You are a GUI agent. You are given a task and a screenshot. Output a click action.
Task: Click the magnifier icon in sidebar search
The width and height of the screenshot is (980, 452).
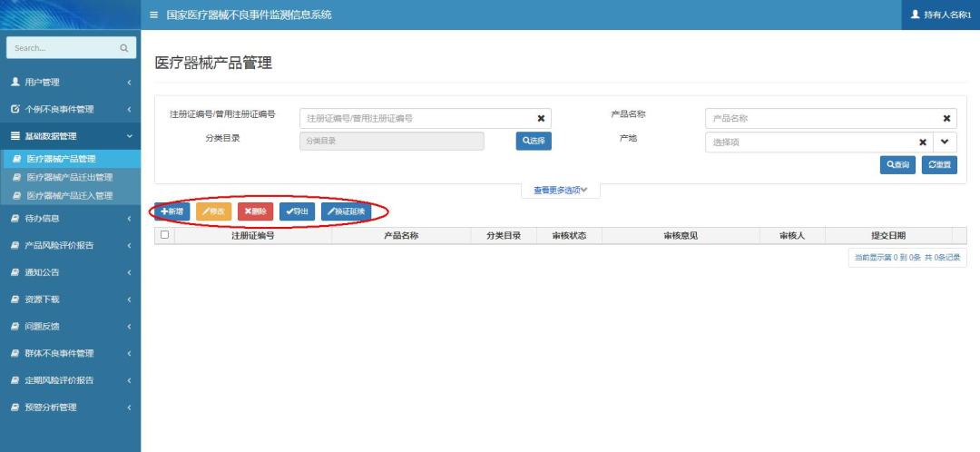[x=123, y=48]
